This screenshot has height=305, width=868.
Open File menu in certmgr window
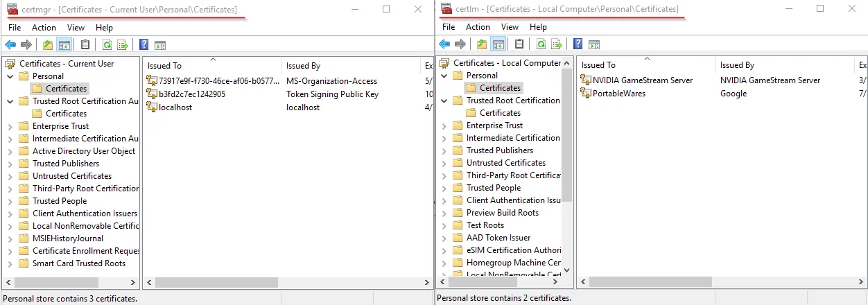pyautogui.click(x=15, y=28)
